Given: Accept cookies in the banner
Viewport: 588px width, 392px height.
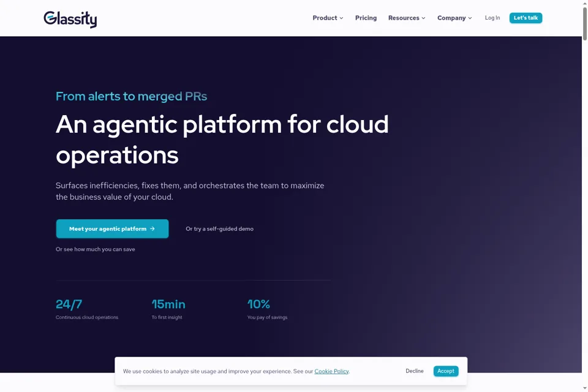Looking at the screenshot, I should [445, 371].
